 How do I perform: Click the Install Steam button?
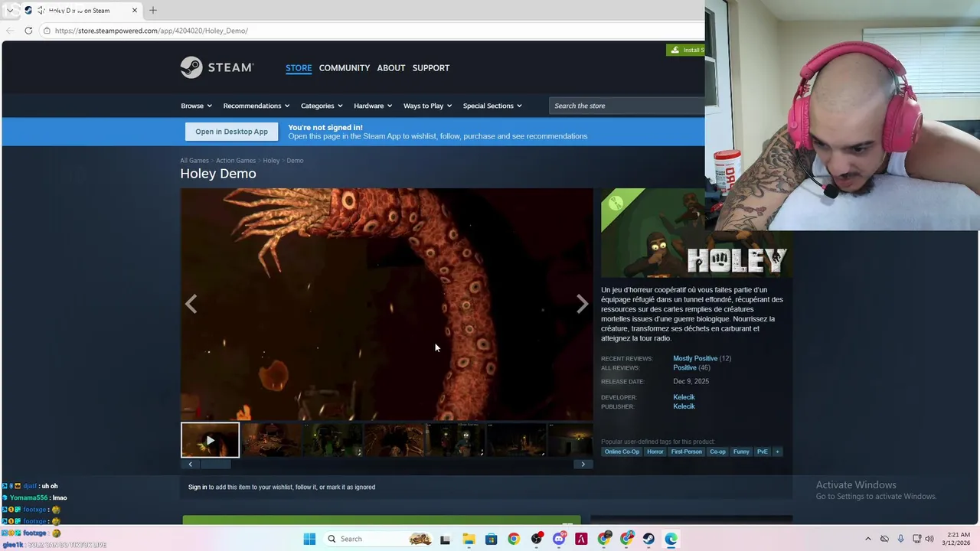click(x=686, y=50)
